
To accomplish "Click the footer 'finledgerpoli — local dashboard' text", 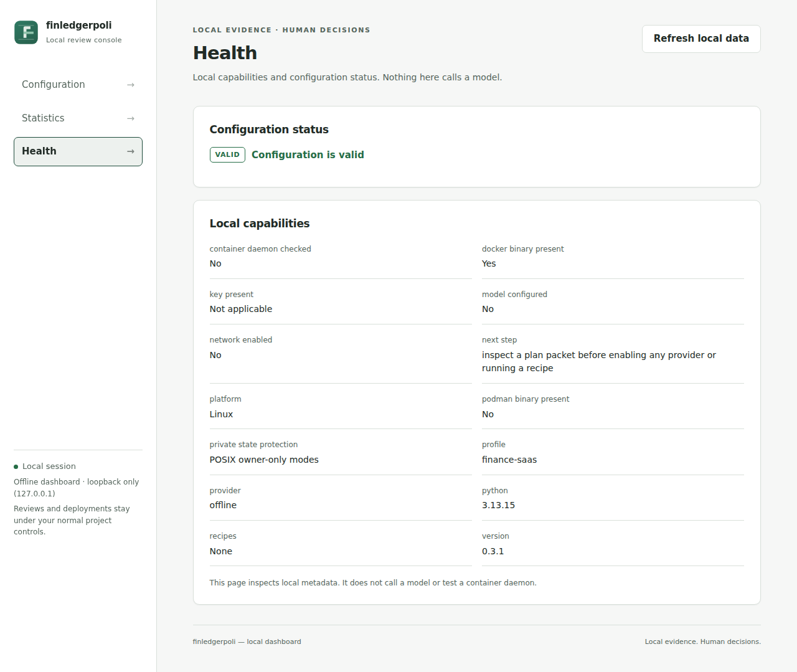I will (x=247, y=641).
